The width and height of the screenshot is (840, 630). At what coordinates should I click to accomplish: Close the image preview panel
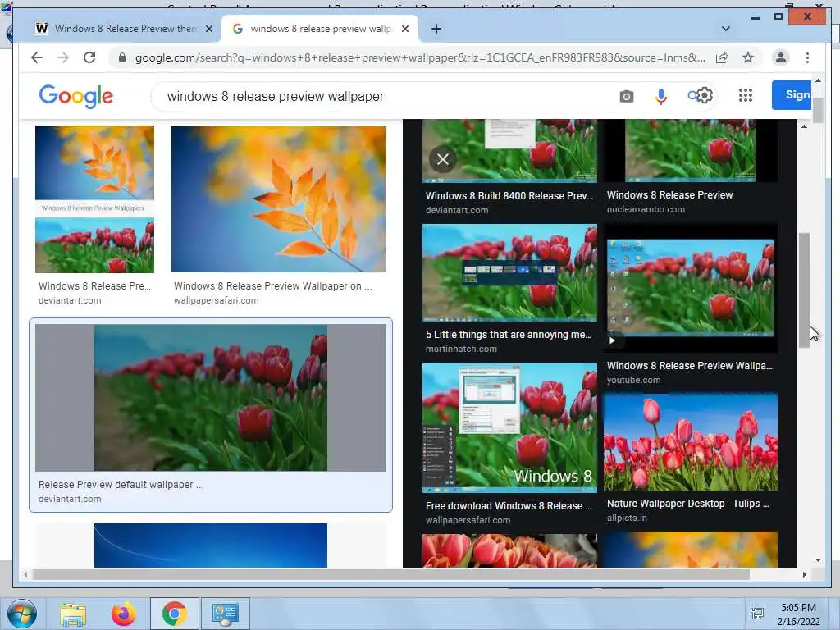[442, 159]
